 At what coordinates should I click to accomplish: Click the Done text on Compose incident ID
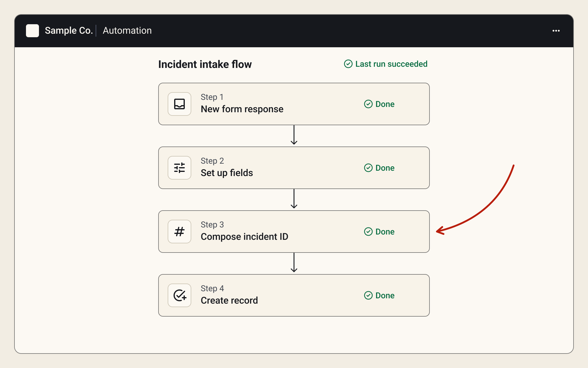coord(385,232)
